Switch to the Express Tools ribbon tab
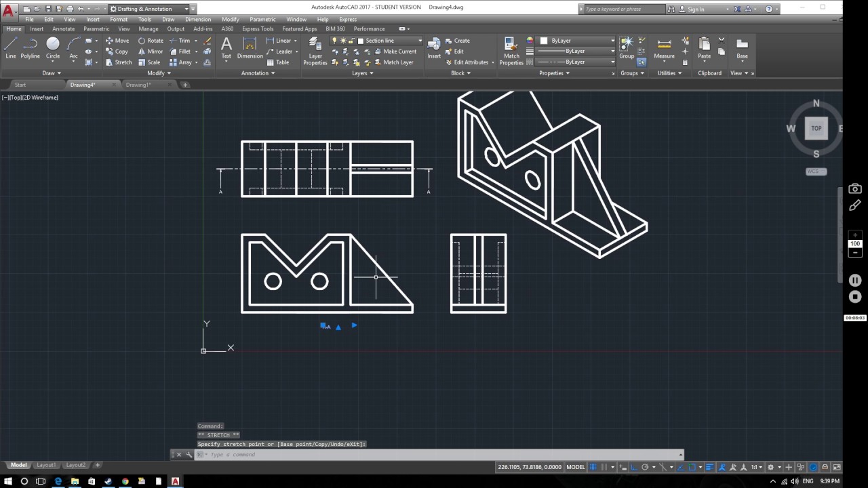 258,29
